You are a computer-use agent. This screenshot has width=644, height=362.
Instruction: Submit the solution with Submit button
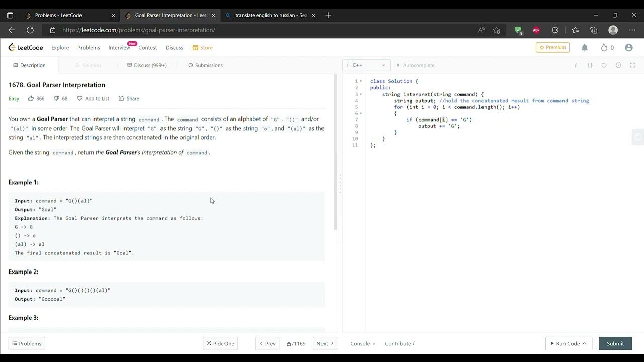point(615,344)
